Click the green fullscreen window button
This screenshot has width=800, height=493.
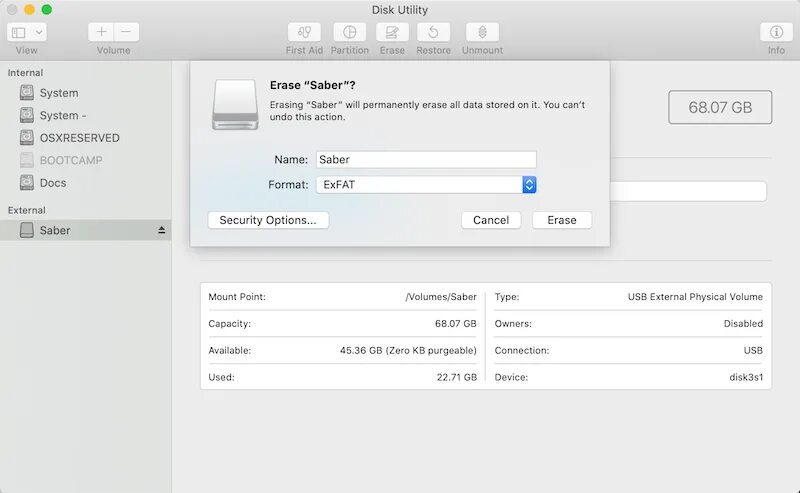pos(46,10)
